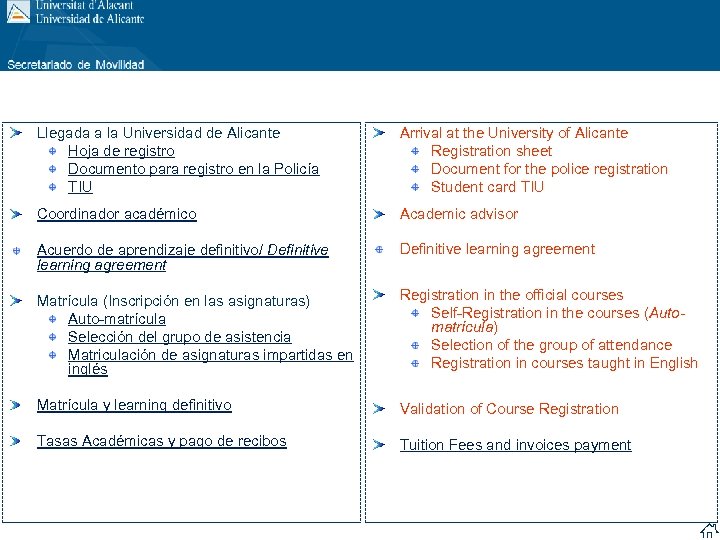Viewport: 720px width, 540px height.
Task: Follow the 'Coordinador académico' link
Action: pos(117,214)
